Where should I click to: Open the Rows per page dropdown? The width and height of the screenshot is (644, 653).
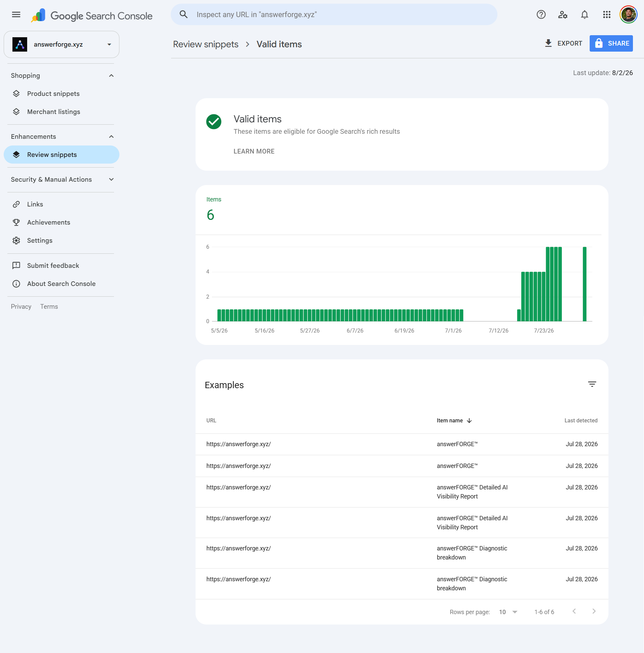(x=508, y=612)
